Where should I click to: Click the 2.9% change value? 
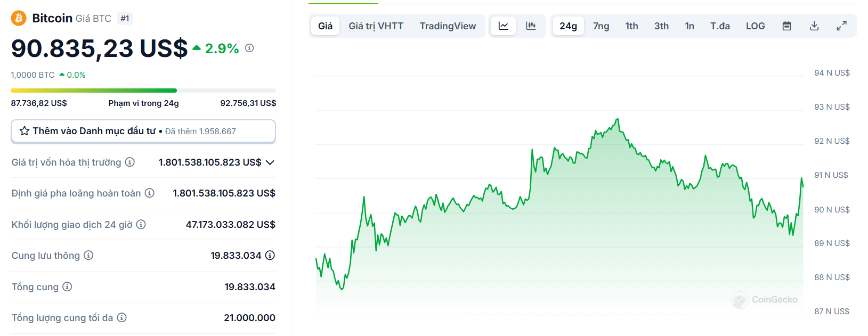point(222,48)
